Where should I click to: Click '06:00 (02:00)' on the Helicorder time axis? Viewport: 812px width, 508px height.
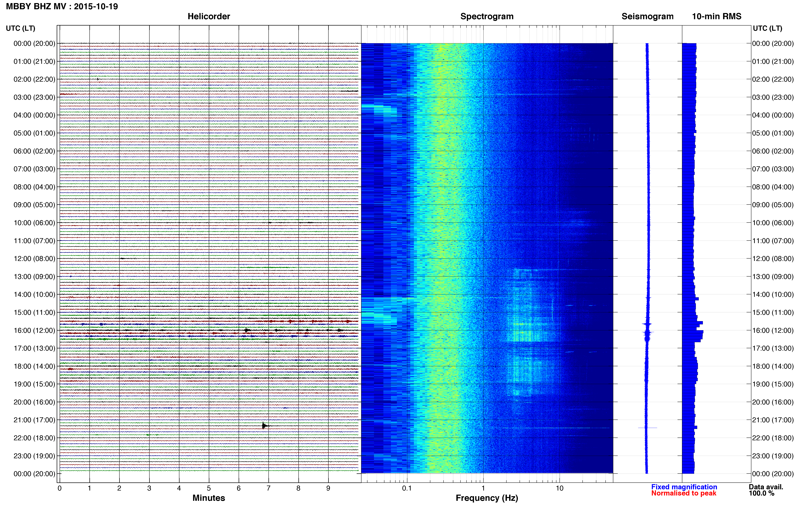34,151
